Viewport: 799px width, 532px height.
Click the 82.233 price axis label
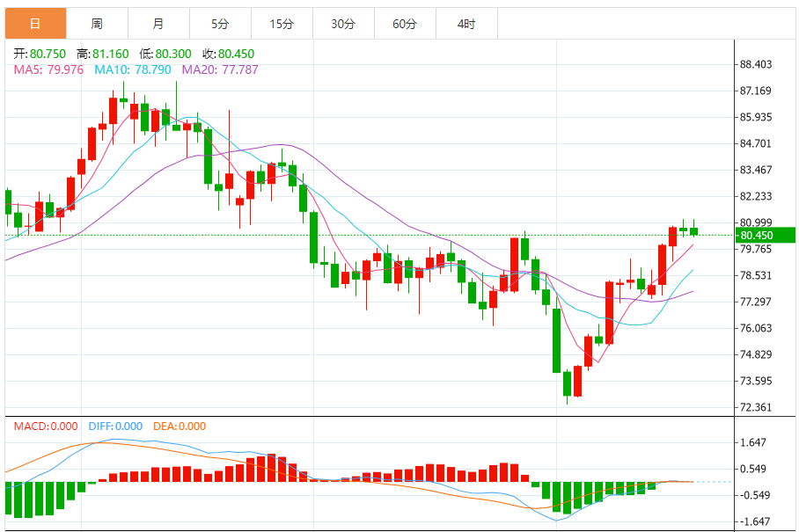pyautogui.click(x=756, y=196)
